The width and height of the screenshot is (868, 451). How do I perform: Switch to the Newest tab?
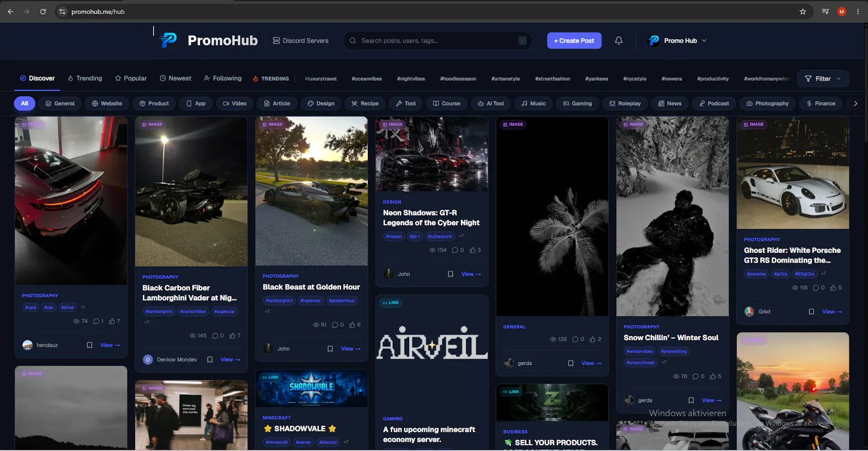point(175,79)
